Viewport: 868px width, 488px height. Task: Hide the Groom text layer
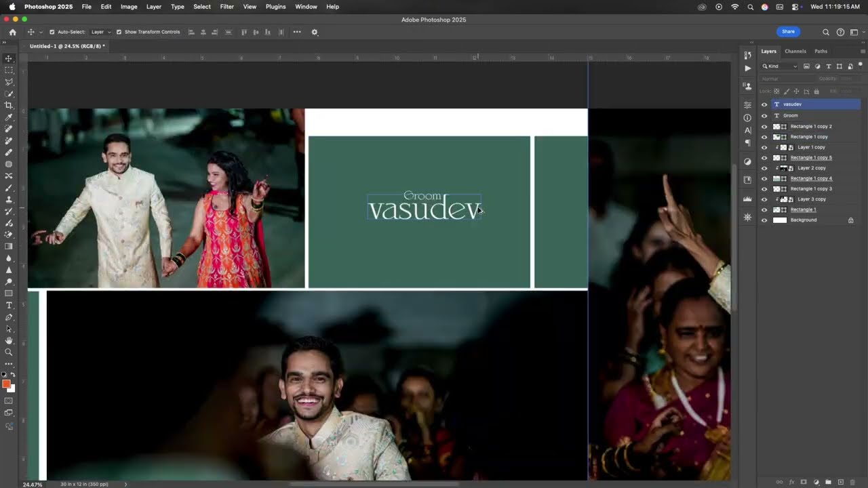(x=764, y=116)
